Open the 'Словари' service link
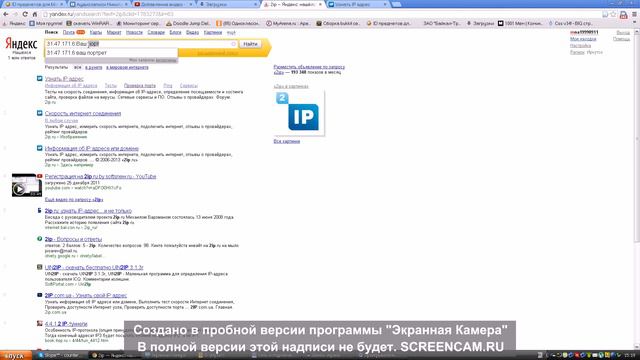The height and width of the screenshot is (360, 640). (156, 32)
